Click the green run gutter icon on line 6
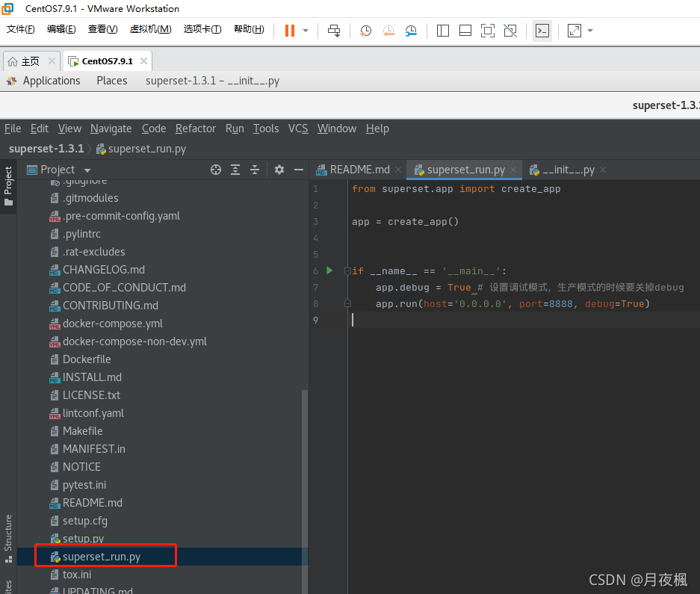The image size is (700, 594). point(329,270)
